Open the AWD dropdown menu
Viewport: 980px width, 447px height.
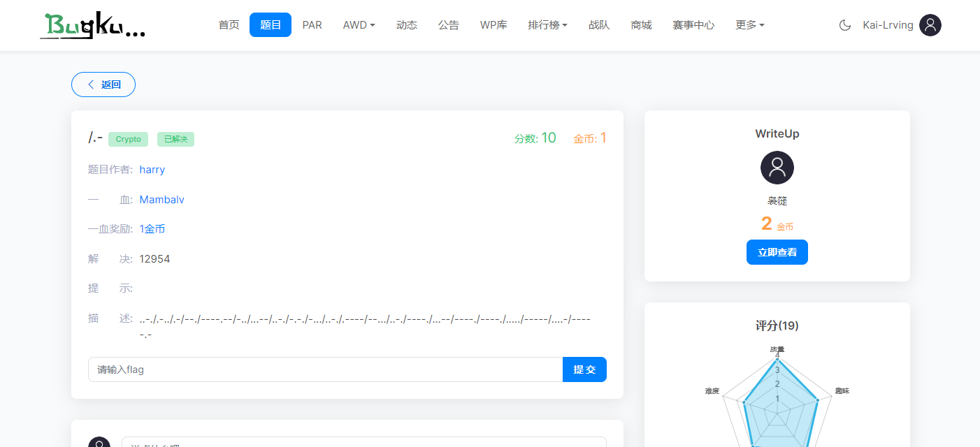coord(359,24)
